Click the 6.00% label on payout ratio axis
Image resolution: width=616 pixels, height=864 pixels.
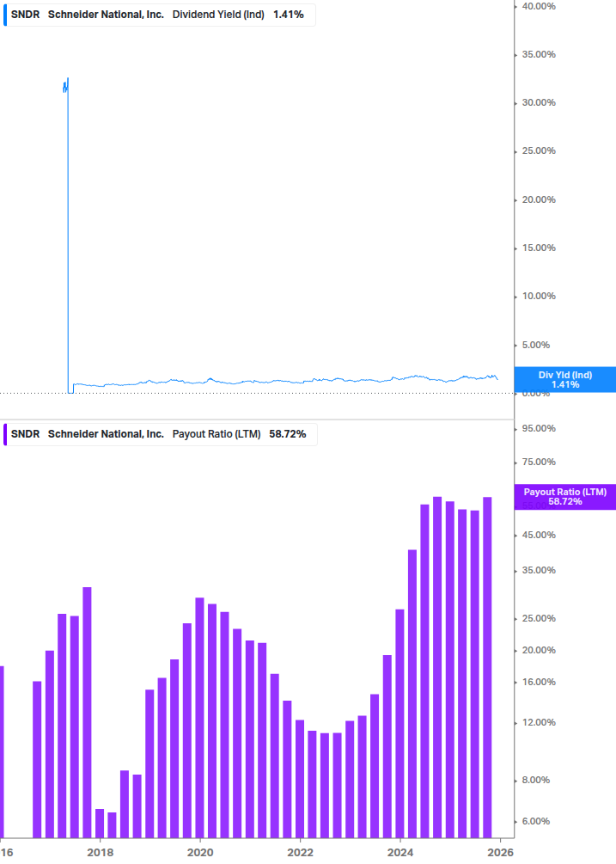coord(538,821)
